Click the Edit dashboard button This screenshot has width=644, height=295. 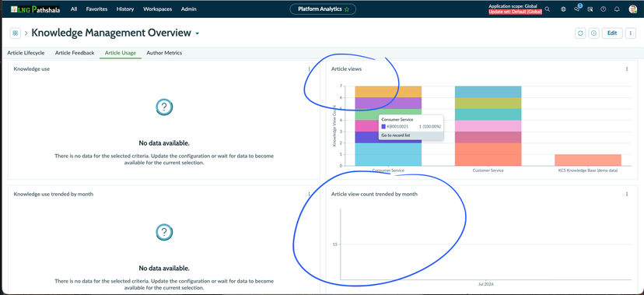click(612, 33)
